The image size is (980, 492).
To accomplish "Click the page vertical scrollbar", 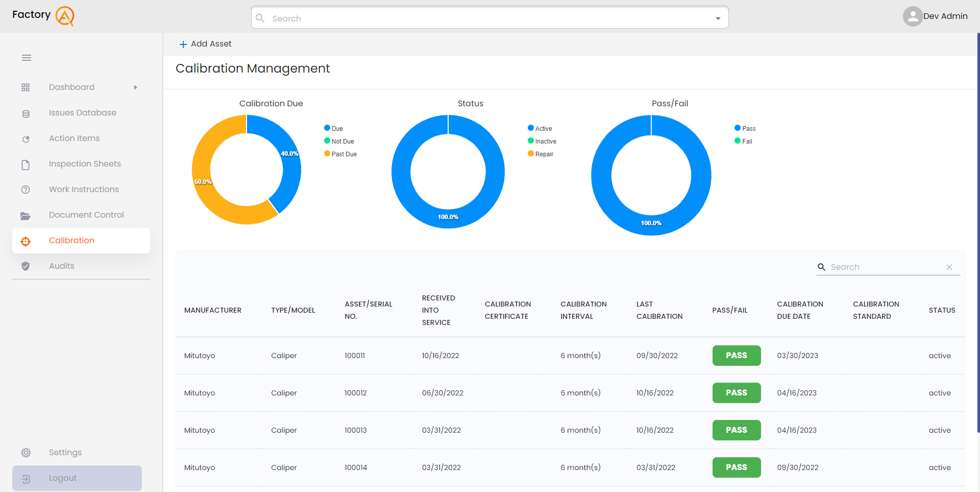I will click(x=978, y=233).
